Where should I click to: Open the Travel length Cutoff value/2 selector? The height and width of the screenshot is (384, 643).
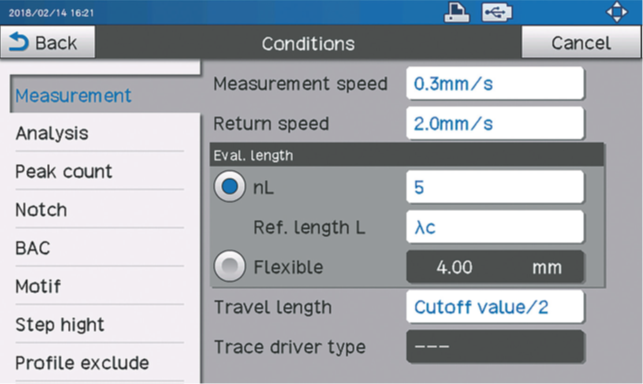(x=495, y=307)
